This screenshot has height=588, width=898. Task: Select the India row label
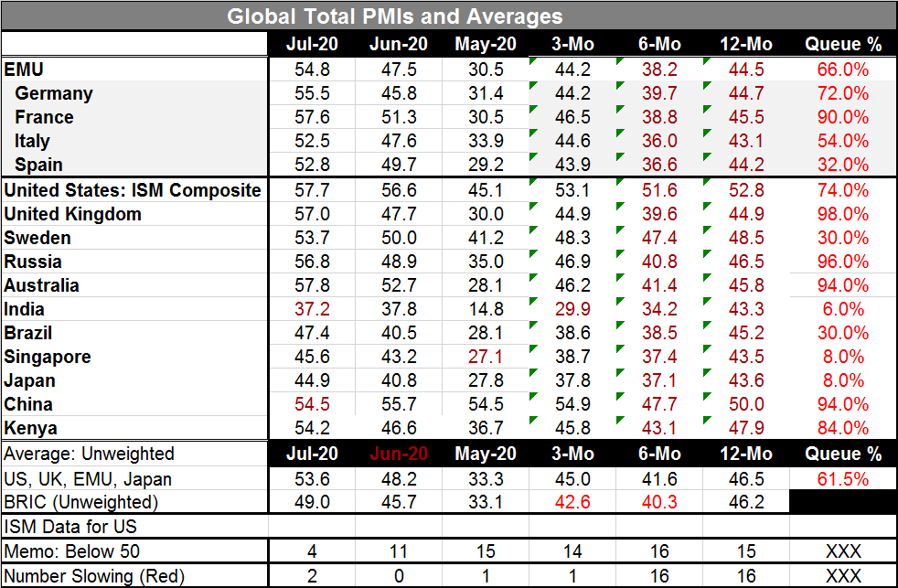point(24,309)
